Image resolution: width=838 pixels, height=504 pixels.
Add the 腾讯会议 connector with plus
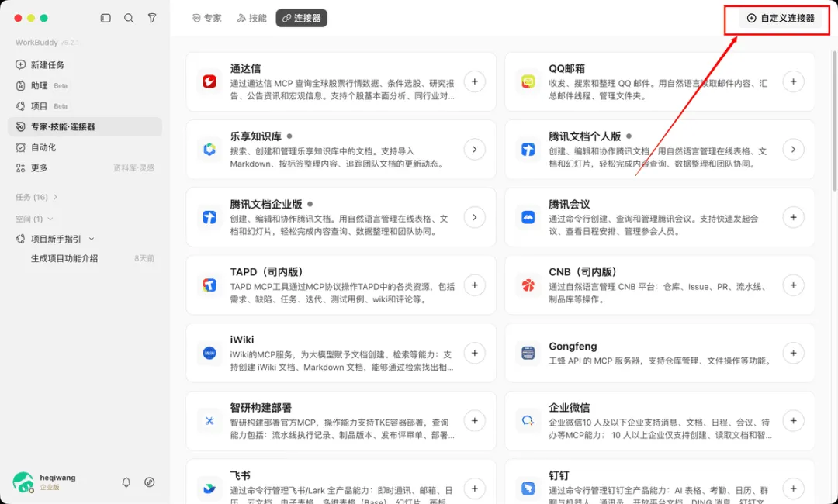pyautogui.click(x=793, y=217)
